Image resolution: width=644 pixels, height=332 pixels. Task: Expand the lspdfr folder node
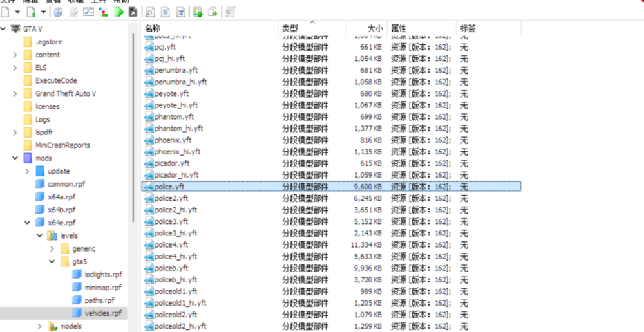[x=15, y=132]
